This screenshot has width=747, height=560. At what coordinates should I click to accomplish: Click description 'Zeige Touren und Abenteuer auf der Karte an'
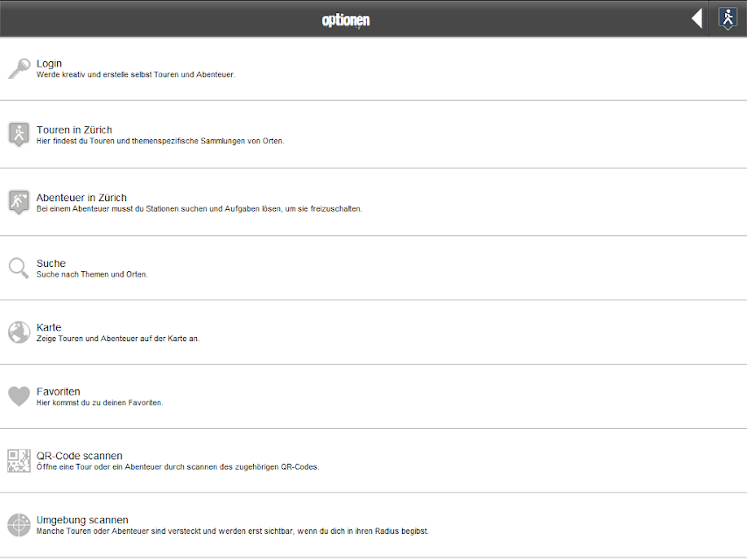coord(118,339)
